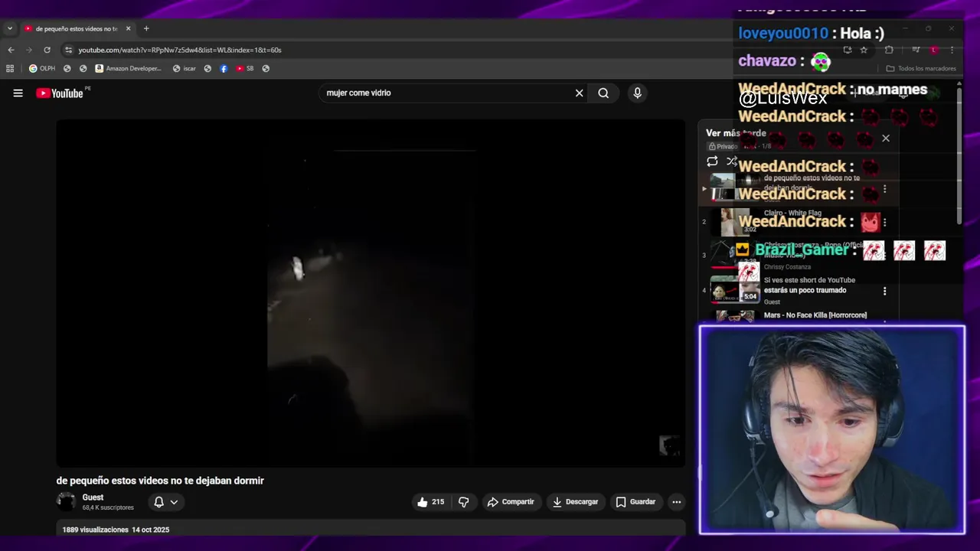Viewport: 980px width, 551px height.
Task: Close the Ver más tarde playlist panel
Action: tap(886, 139)
